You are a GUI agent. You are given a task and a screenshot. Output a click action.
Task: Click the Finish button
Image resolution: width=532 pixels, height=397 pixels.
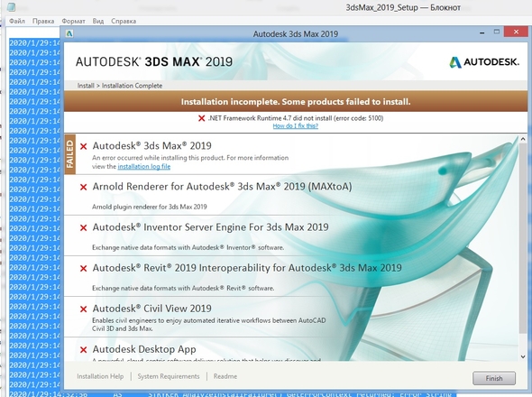tap(494, 378)
